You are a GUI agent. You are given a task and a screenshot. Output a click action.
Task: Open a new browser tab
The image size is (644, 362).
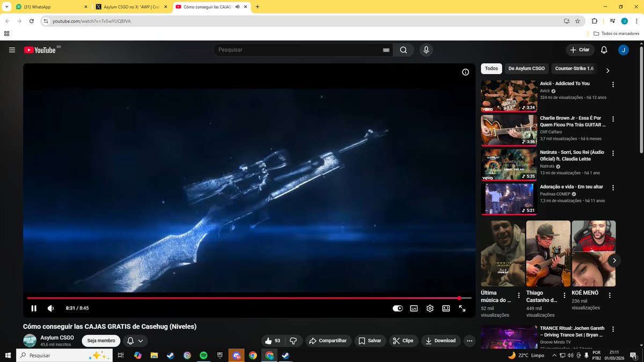258,7
